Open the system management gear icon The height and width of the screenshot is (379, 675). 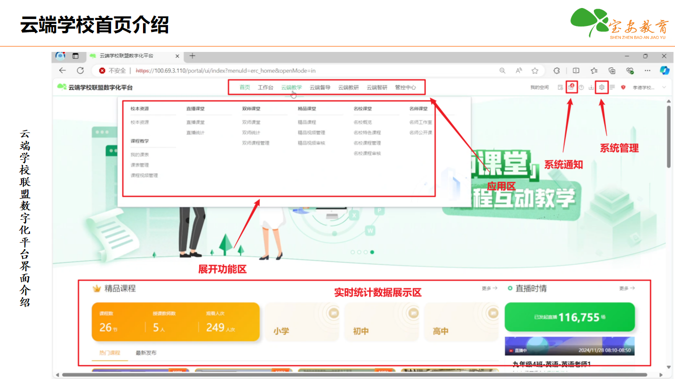(601, 87)
